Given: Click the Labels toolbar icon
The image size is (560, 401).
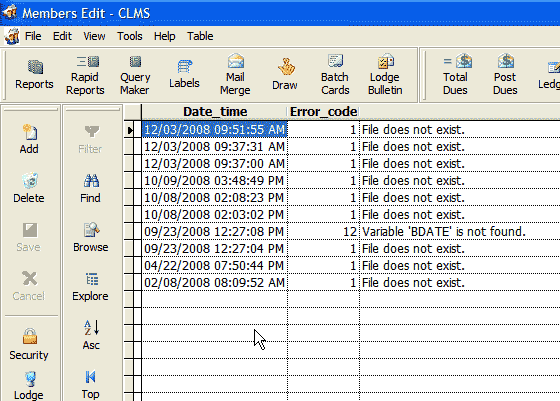Looking at the screenshot, I should (184, 74).
